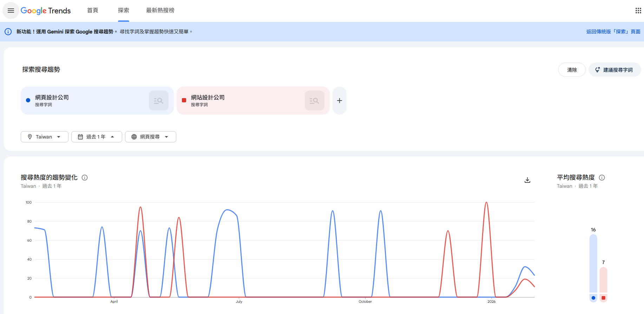Screen dimensions: 644x314
Task: Click the 清除 button
Action: coord(572,70)
